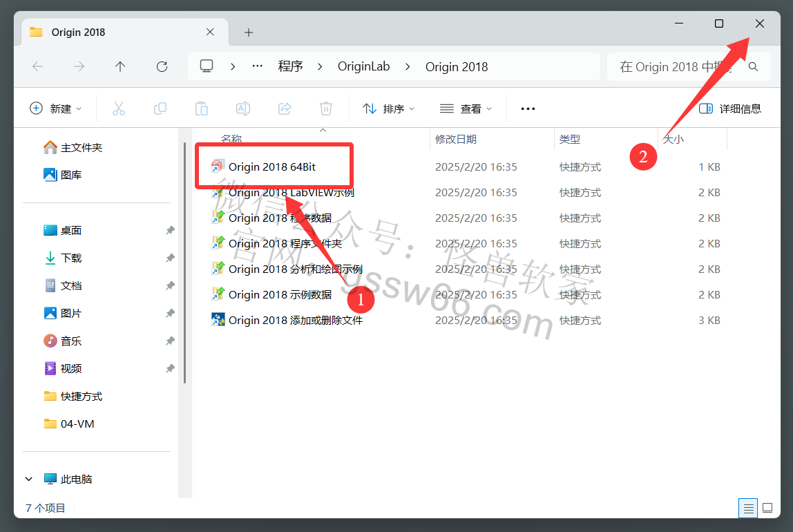Screen dimensions: 793x532
Task: Maximize the Explorer window
Action: pos(718,23)
